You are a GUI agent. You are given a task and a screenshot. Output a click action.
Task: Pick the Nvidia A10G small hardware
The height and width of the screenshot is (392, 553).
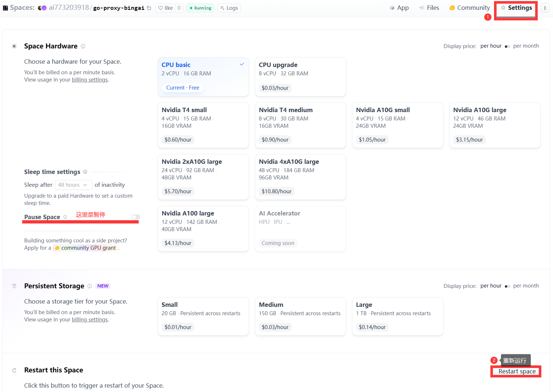[398, 125]
